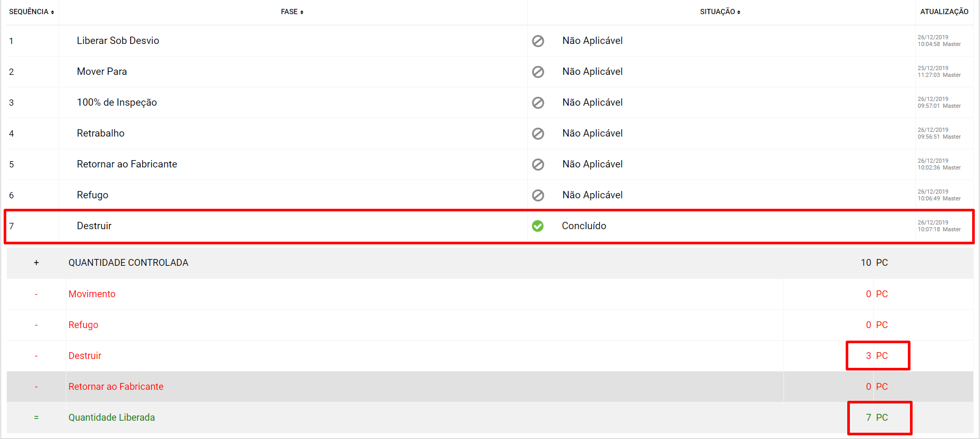The height and width of the screenshot is (439, 980).
Task: Click the green Quantidade Liberada label
Action: (112, 418)
